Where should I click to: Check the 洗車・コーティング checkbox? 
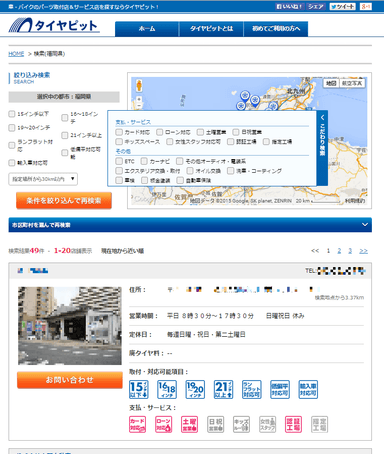click(x=231, y=171)
